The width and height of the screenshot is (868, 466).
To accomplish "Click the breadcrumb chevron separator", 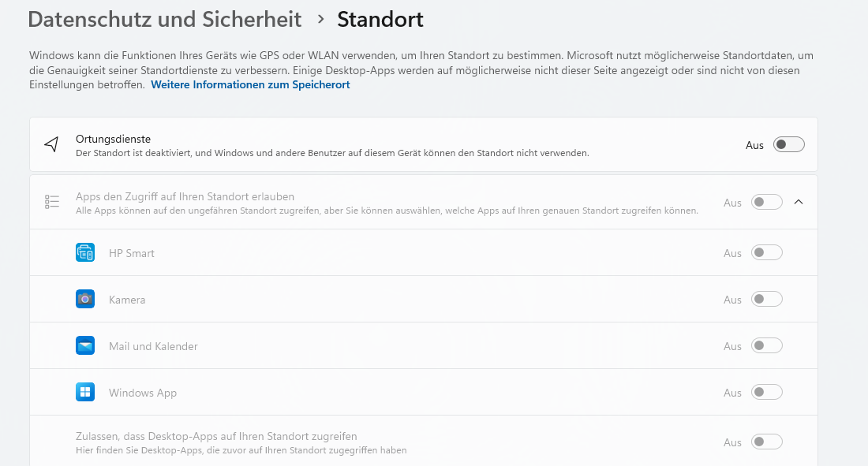I will tap(320, 19).
